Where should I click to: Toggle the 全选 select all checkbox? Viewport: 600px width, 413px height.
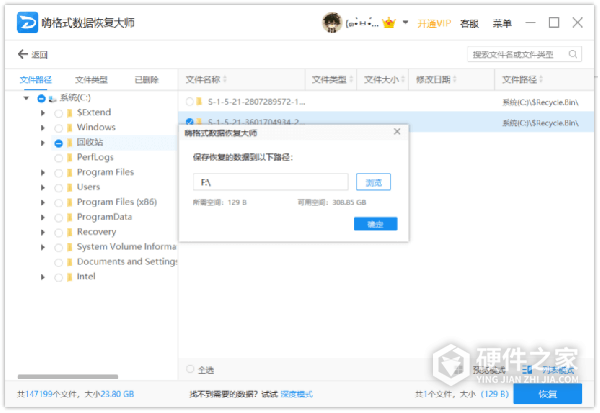(x=190, y=369)
